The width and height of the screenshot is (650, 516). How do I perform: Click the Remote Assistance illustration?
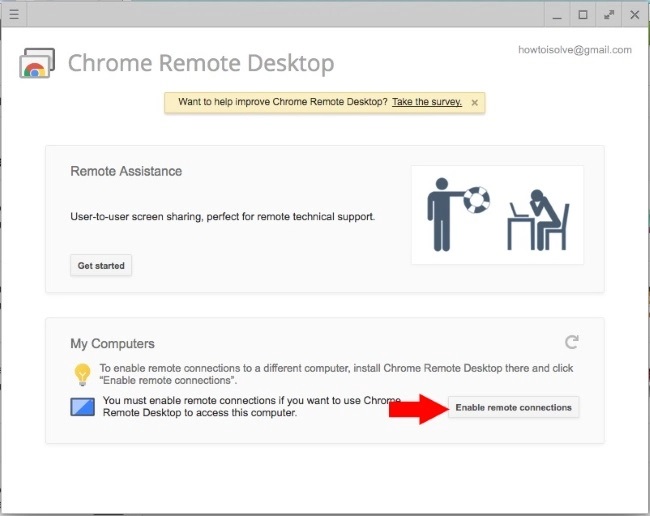497,215
